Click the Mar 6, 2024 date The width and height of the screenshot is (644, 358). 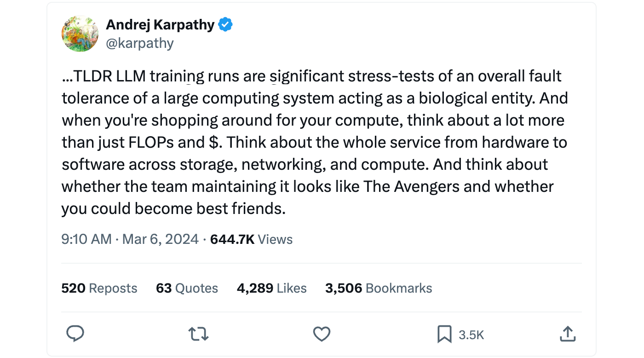pos(161,239)
